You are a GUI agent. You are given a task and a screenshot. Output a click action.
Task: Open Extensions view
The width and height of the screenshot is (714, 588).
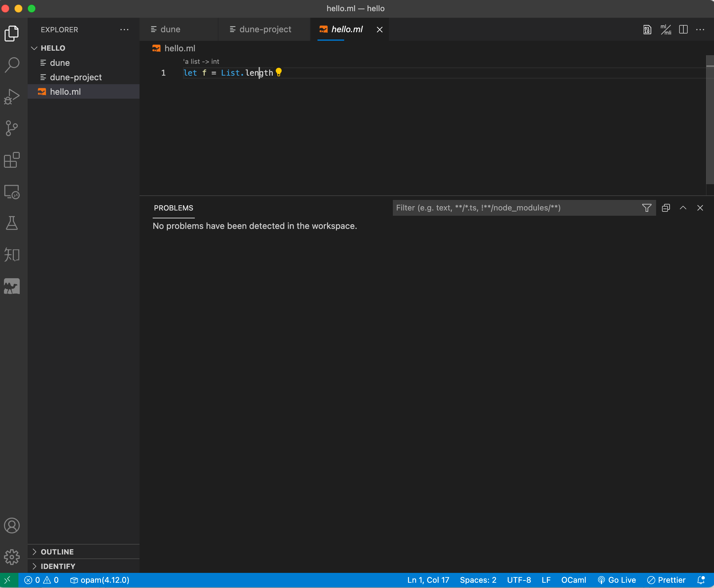point(12,160)
